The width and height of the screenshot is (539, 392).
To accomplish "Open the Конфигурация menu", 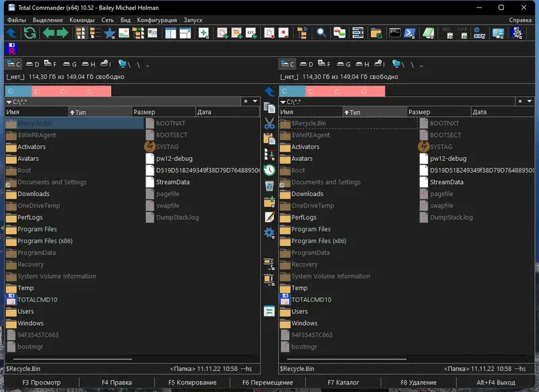I will (x=157, y=20).
